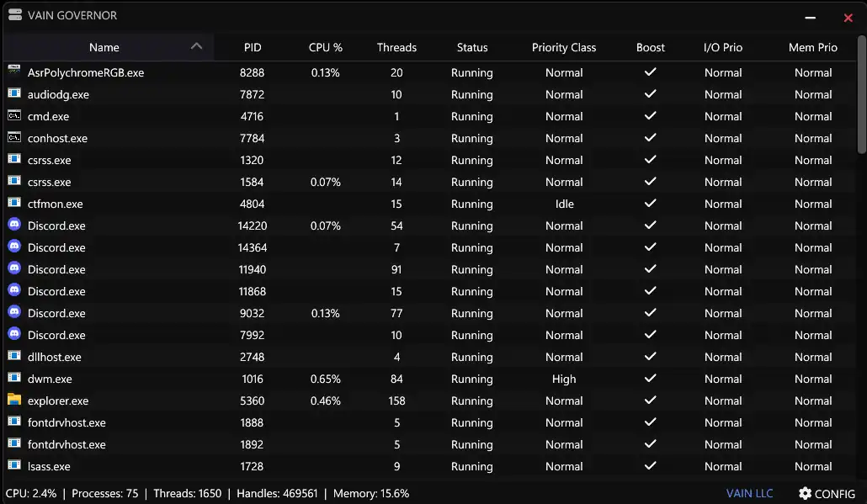Minimize the Vain Governor window
867x504 pixels.
(810, 17)
